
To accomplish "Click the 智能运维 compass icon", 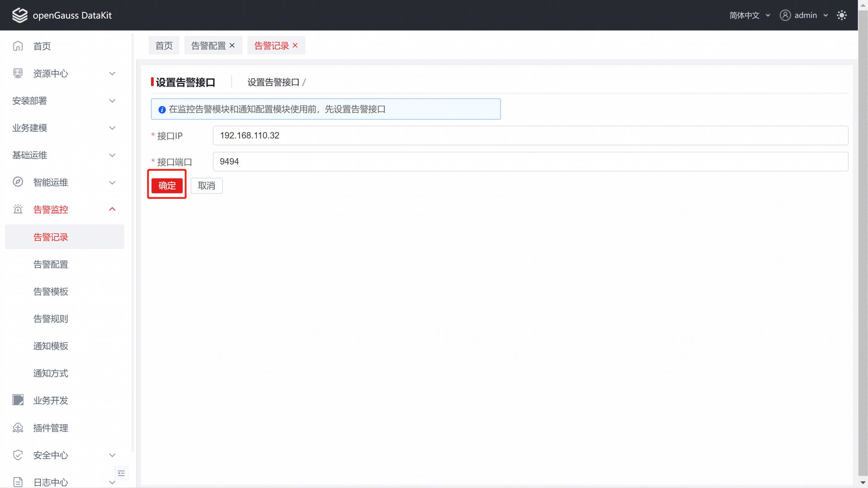I will 18,182.
